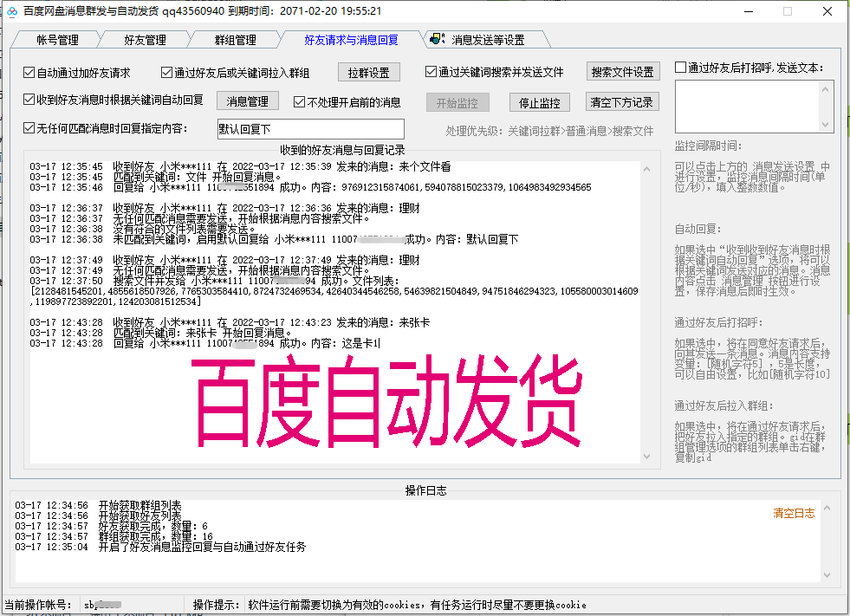Click log entry 好友获取完成,数量: 6
Screen dimensions: 850x616
click(111, 526)
